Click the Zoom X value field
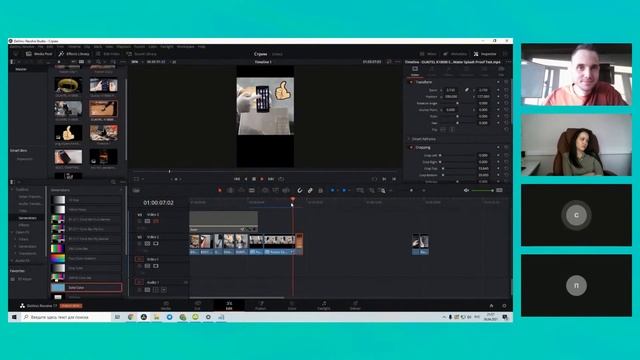The height and width of the screenshot is (360, 640). click(451, 90)
